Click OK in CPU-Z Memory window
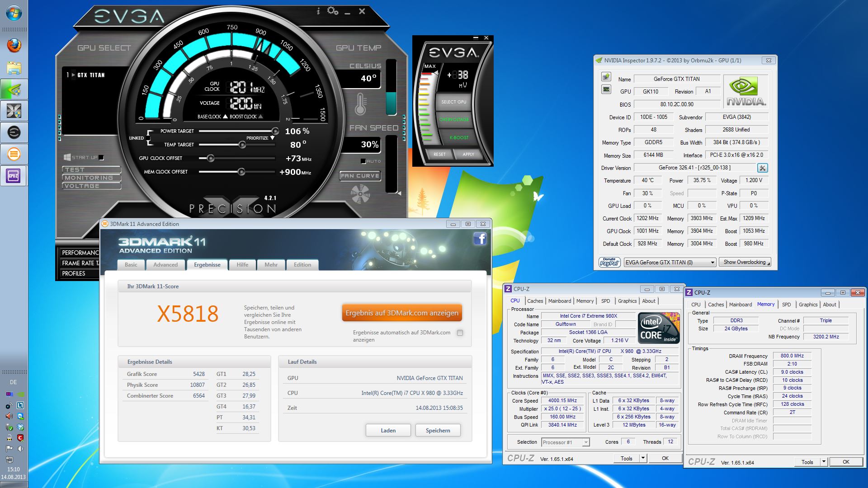Image resolution: width=868 pixels, height=488 pixels. [846, 462]
